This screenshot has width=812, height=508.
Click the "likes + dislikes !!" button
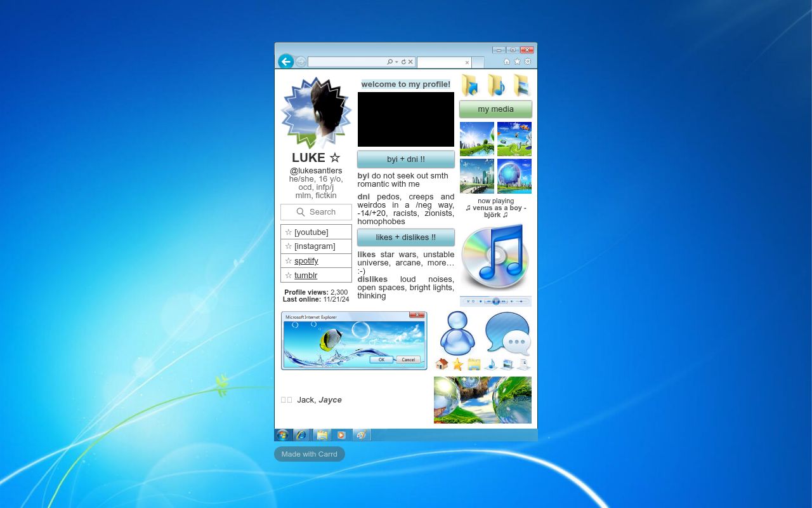[x=405, y=237]
